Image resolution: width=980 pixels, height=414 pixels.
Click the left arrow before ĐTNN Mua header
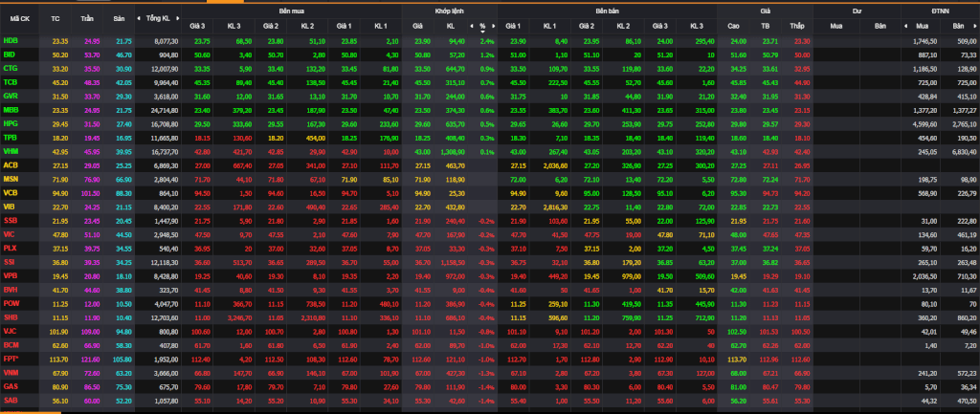pos(905,26)
